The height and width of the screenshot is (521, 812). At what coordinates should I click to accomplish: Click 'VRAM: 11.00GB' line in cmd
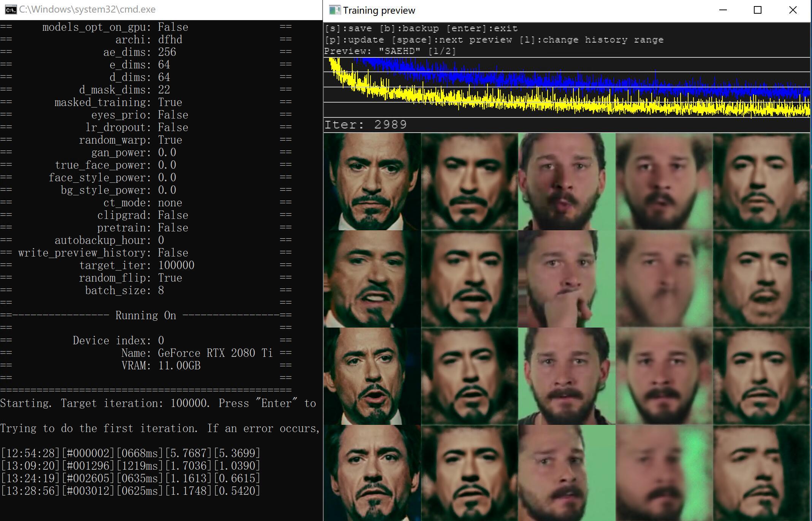161,366
